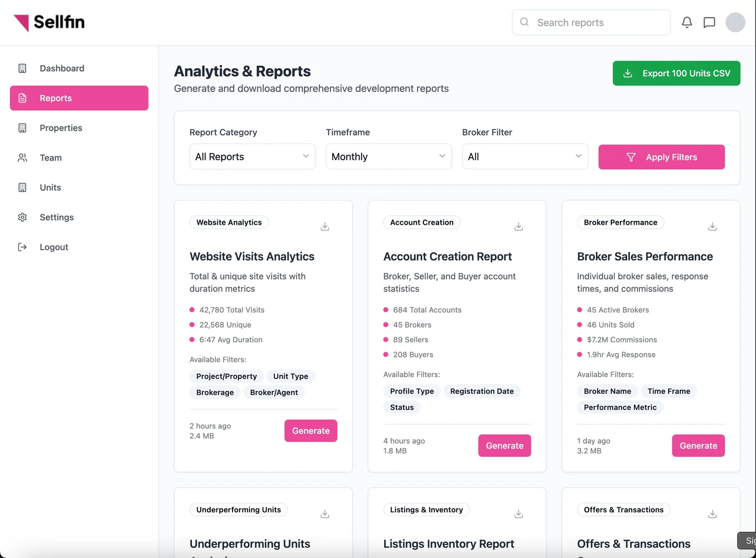Click the Website Visits Analytics title
The height and width of the screenshot is (558, 756).
click(x=252, y=256)
